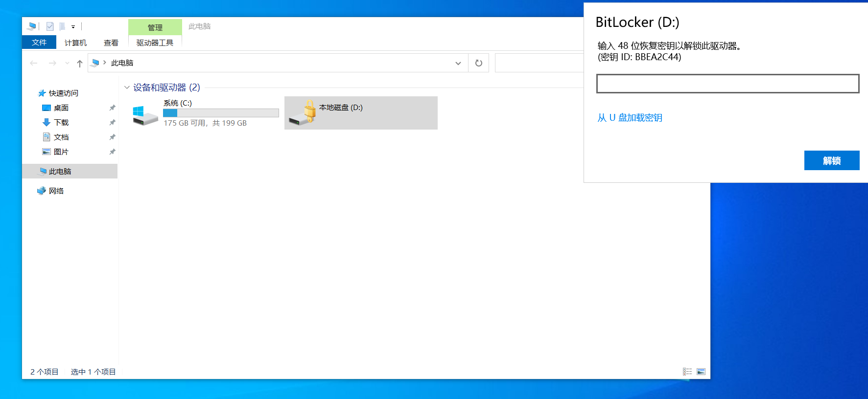The height and width of the screenshot is (399, 868).
Task: Select the 系统 (C:) drive icon
Action: coord(145,115)
